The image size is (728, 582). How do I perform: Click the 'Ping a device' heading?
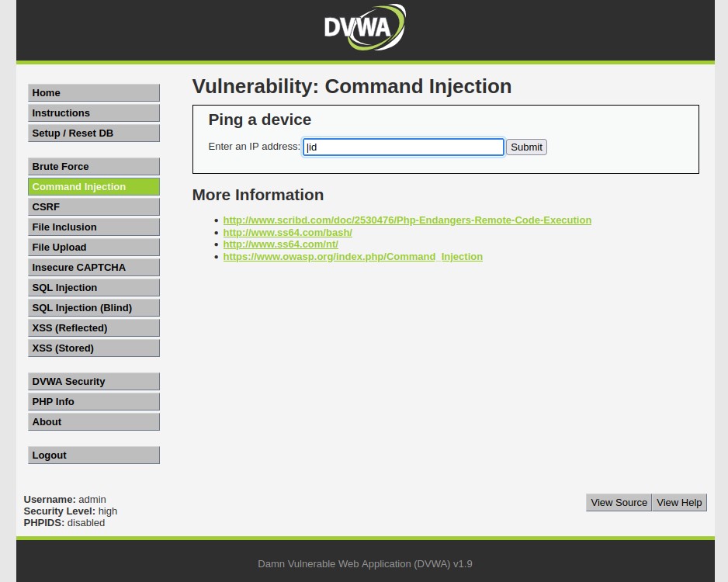[x=259, y=120]
